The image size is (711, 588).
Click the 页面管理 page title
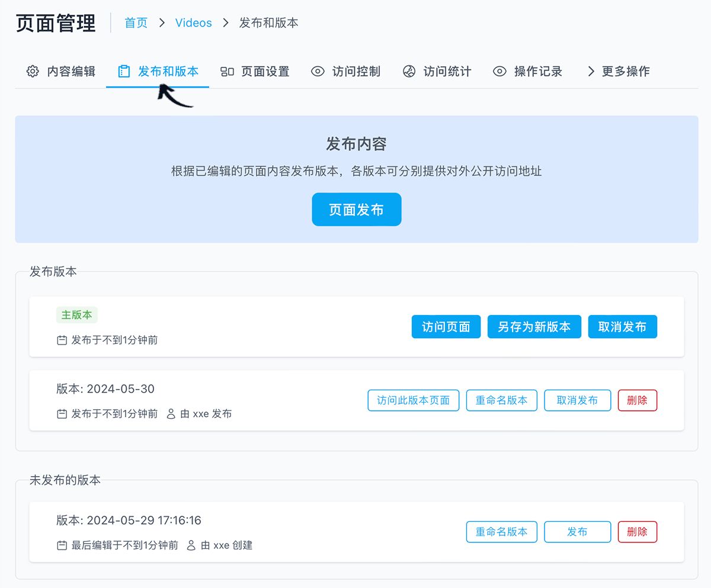tap(56, 23)
